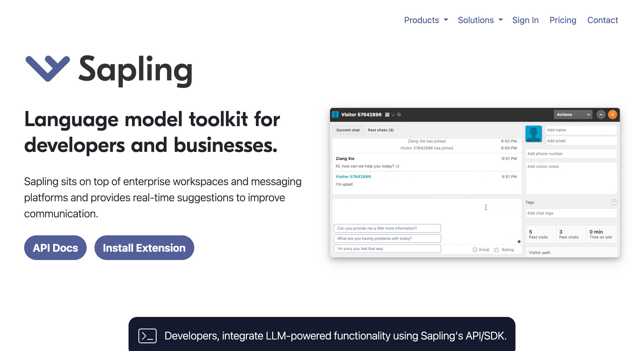Viewport: 644px width, 351px height.
Task: Open the Pricing page
Action: coord(563,20)
